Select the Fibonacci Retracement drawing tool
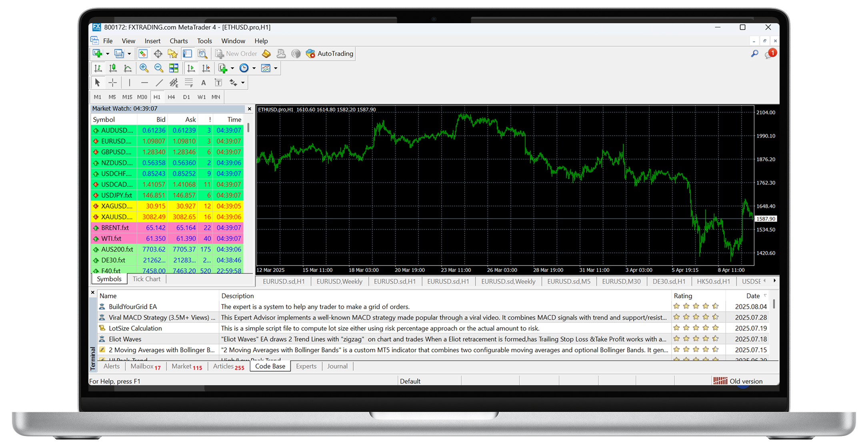868x444 pixels. pos(188,82)
